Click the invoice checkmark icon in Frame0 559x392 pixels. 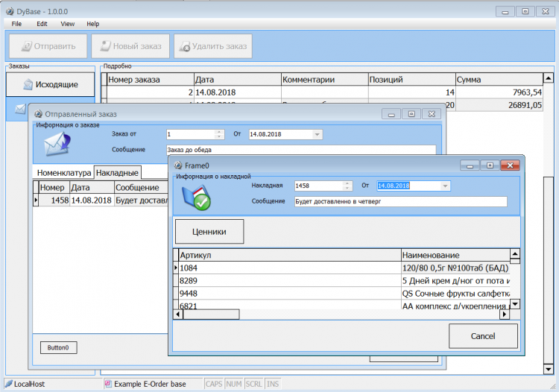197,197
